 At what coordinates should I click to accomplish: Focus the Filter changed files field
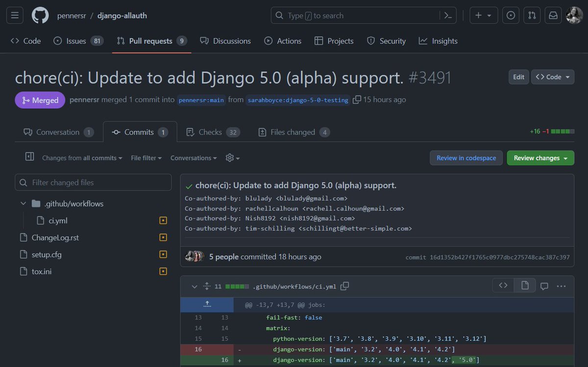[x=93, y=182]
